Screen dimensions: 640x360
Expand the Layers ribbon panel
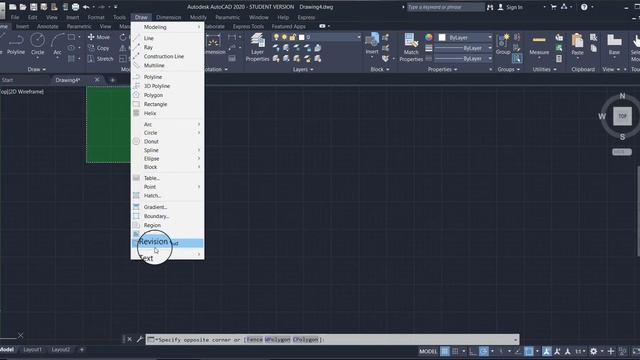303,69
